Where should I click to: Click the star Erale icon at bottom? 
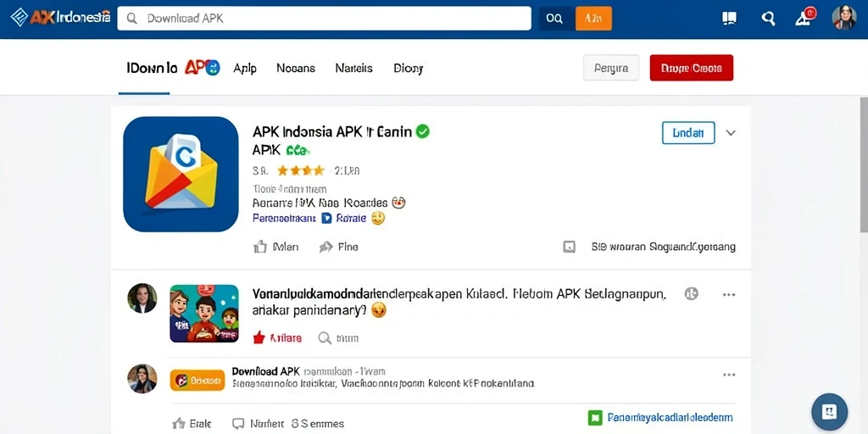(179, 424)
